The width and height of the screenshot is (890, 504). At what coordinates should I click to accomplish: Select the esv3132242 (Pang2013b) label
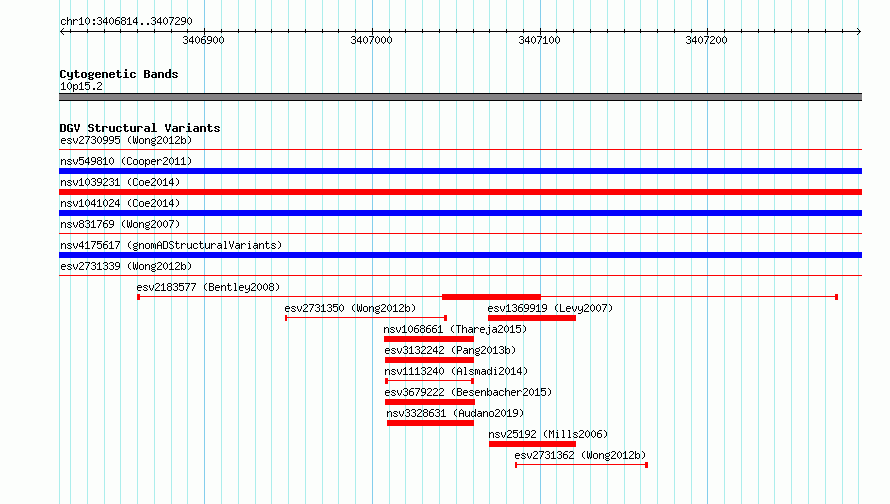(450, 350)
